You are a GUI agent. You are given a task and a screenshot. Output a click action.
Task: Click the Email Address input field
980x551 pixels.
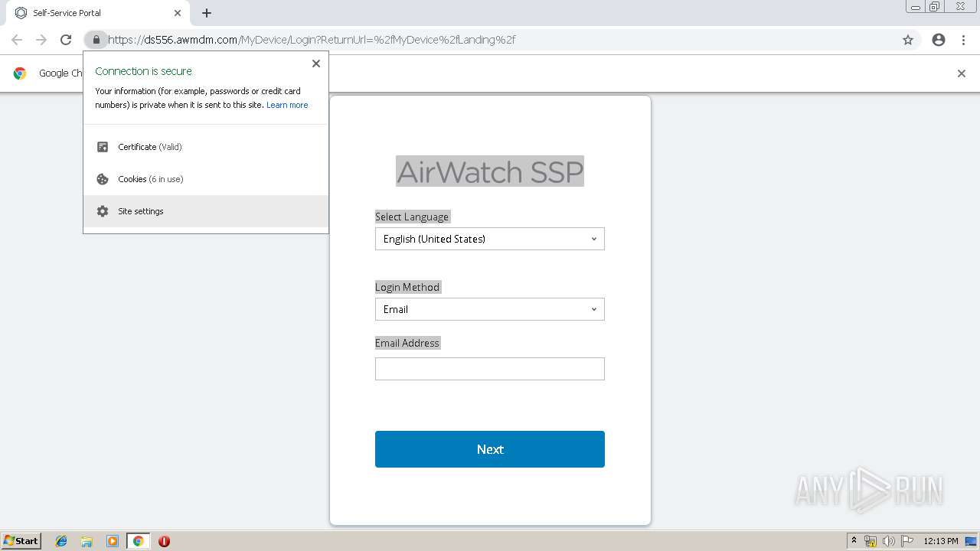pos(490,369)
